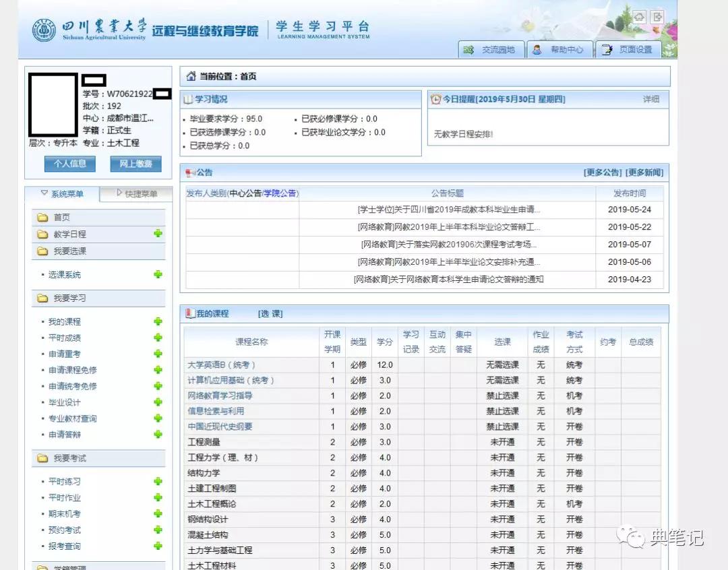Open the 更多公告 link
Screen dimensions: 728x570
coord(603,172)
